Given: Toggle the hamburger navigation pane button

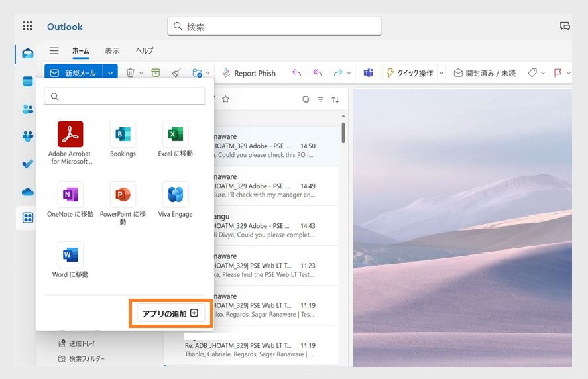Looking at the screenshot, I should 54,50.
